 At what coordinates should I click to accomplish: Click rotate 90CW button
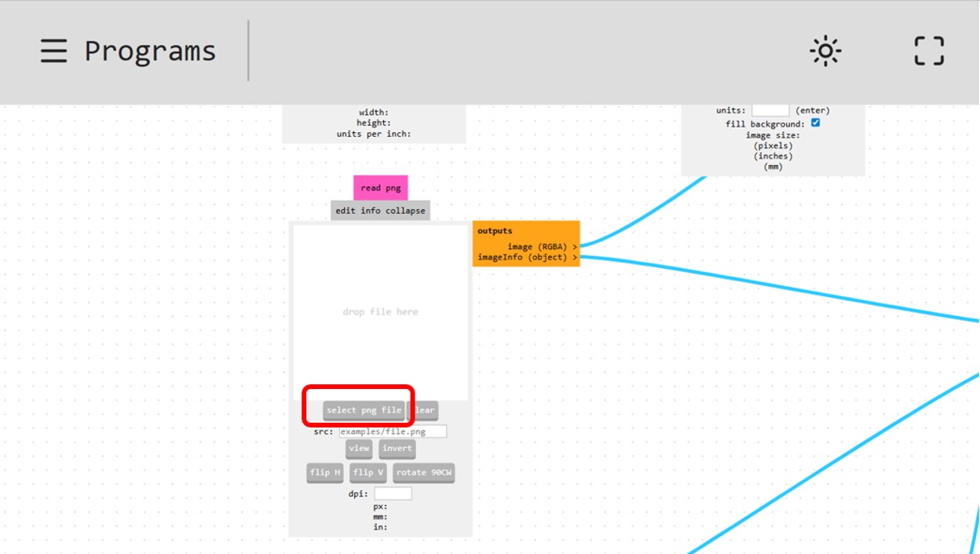[424, 473]
